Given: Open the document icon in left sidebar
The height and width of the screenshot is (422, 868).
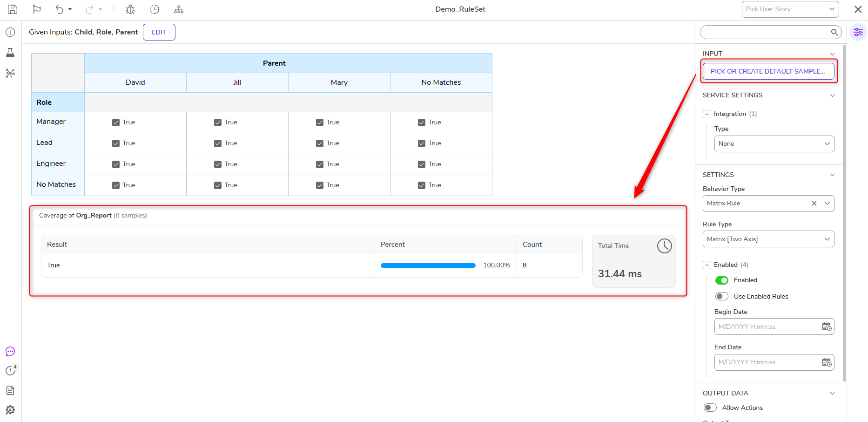Looking at the screenshot, I should pos(10,390).
